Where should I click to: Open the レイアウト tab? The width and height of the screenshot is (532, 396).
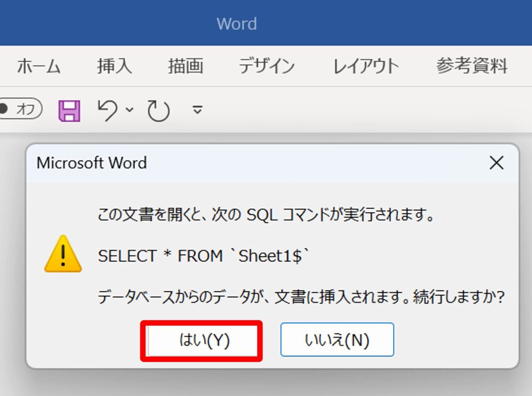[x=366, y=67]
